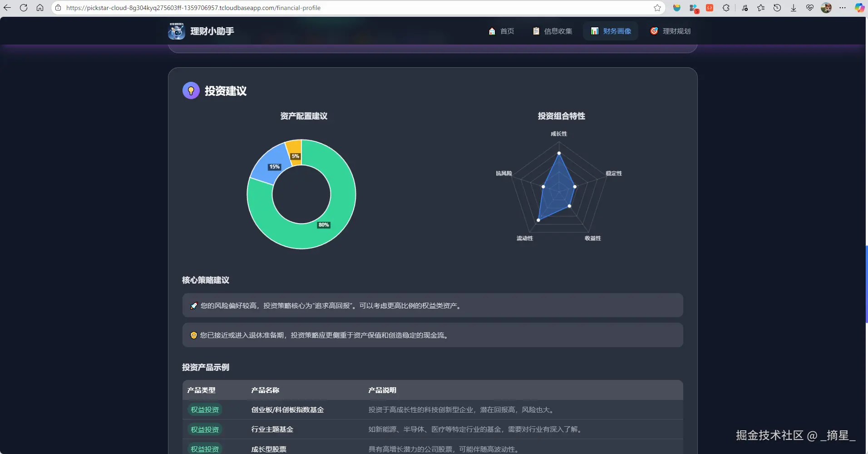Reload the page with refresh icon

24,8
